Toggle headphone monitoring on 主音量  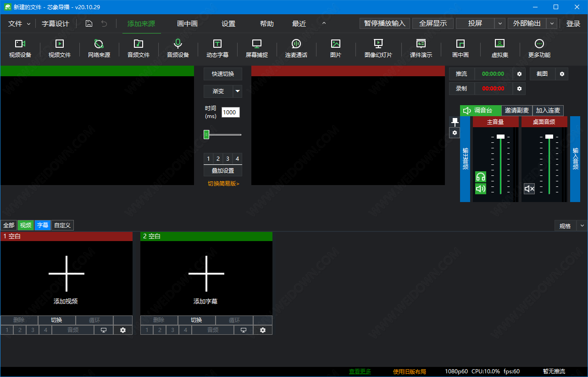[481, 177]
